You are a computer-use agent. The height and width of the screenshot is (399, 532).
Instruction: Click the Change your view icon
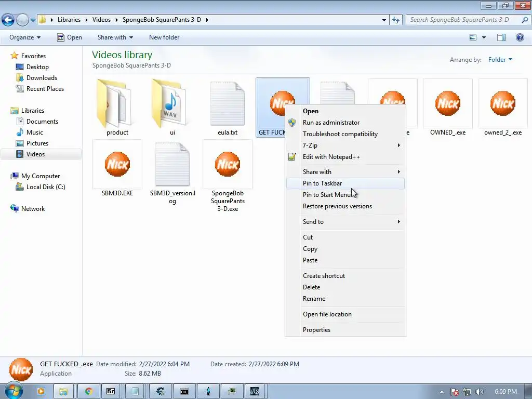click(473, 37)
